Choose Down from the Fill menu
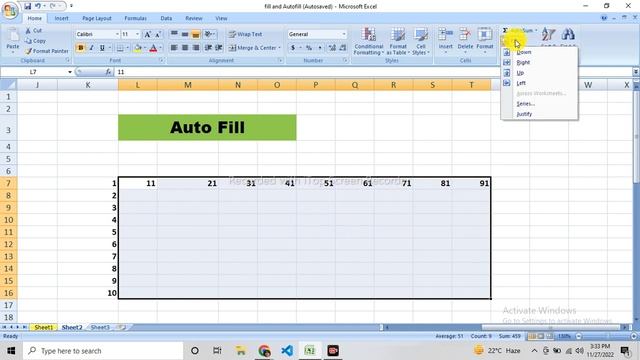 [x=540, y=52]
